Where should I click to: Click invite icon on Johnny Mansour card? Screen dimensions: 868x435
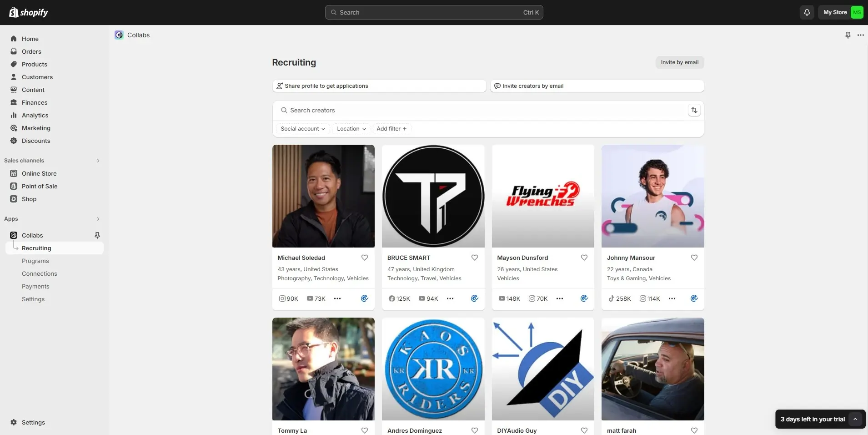click(x=694, y=298)
